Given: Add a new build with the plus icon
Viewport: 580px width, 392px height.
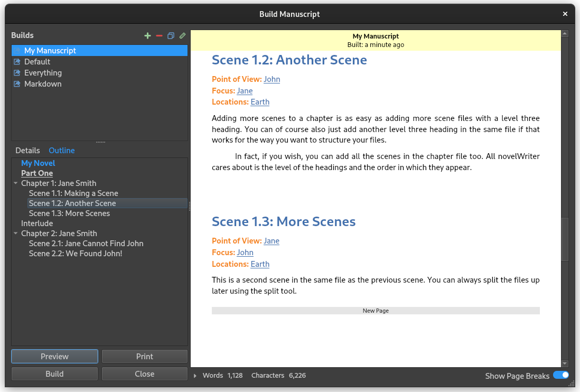Looking at the screenshot, I should click(x=147, y=35).
